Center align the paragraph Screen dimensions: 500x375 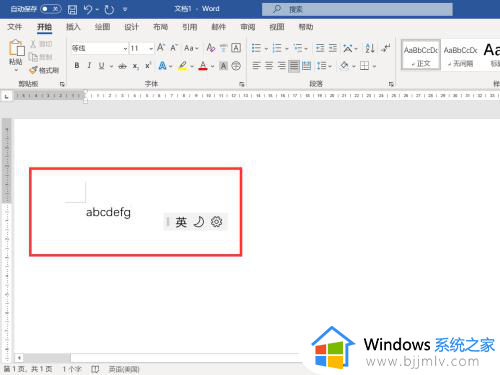(269, 66)
